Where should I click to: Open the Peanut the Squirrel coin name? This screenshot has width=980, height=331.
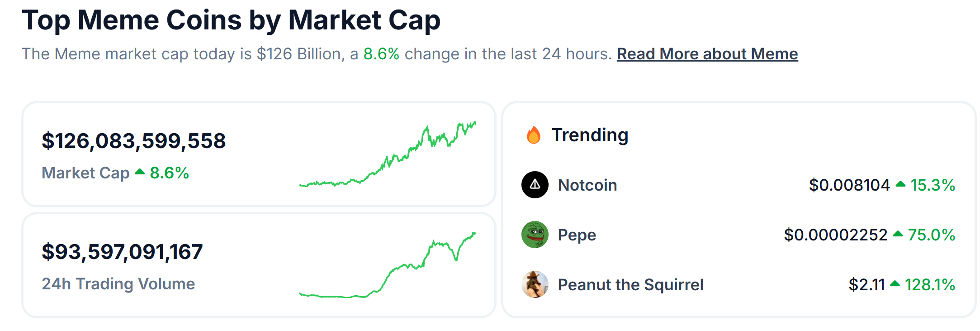point(630,284)
